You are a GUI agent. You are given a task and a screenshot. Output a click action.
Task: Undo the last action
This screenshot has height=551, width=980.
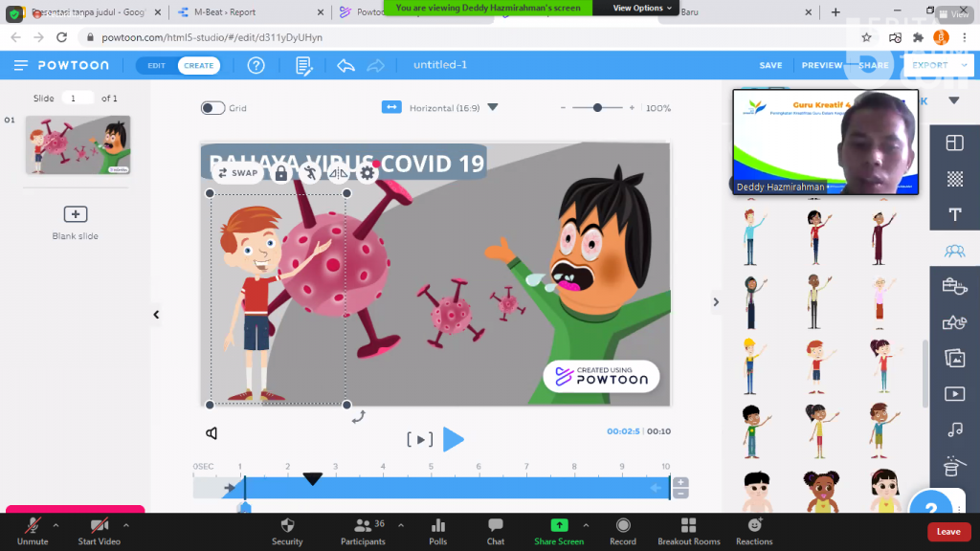point(345,65)
